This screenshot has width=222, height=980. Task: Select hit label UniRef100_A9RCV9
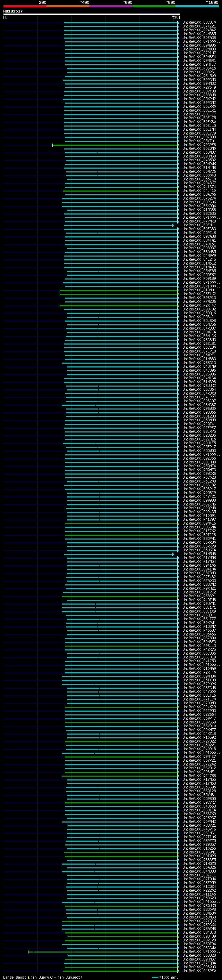199,940
